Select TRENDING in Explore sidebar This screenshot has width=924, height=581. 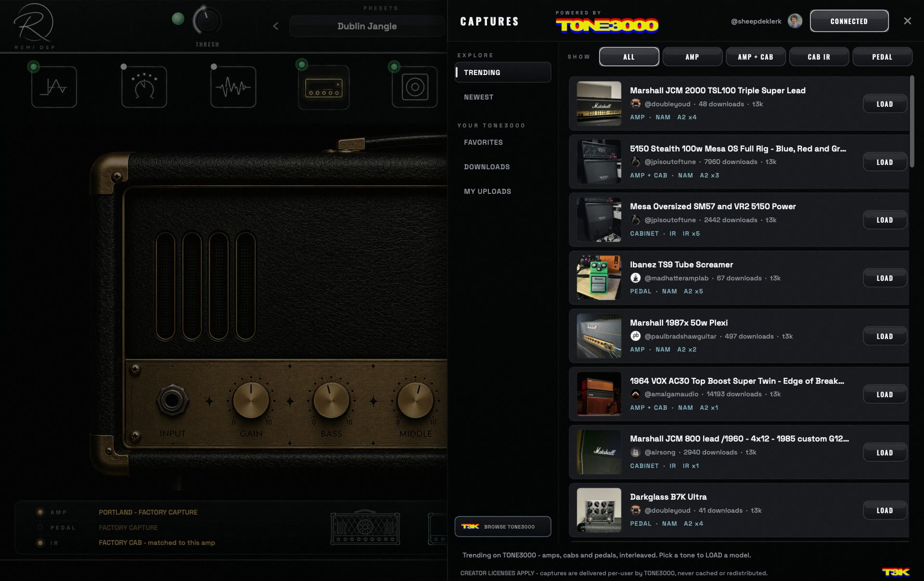coord(503,72)
